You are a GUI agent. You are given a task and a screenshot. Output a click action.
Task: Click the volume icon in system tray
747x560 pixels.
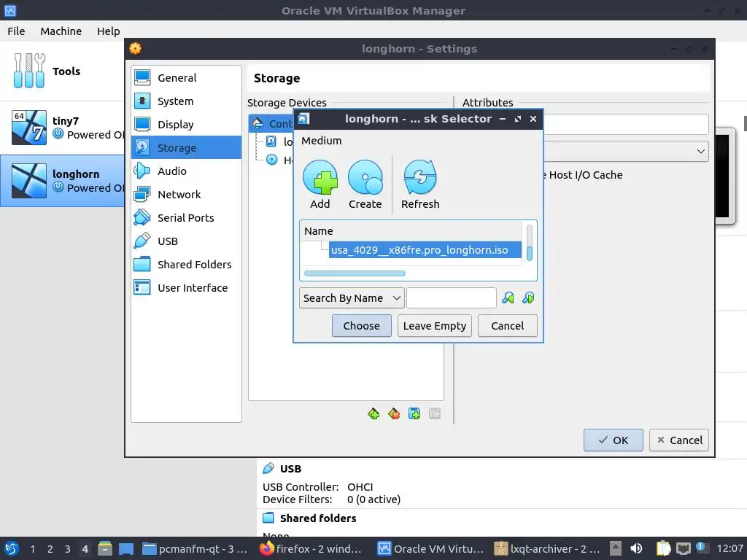[636, 548]
